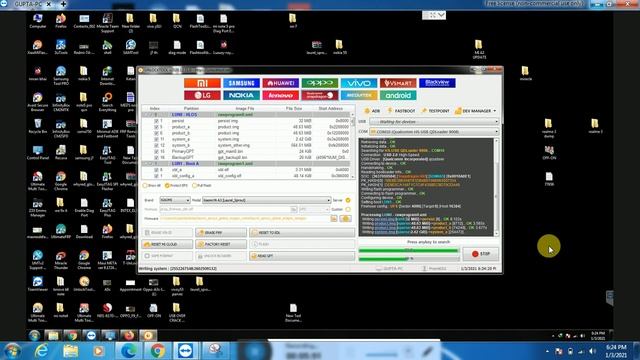Select the Nokia brand tile
640x360 pixels.
(x=241, y=96)
